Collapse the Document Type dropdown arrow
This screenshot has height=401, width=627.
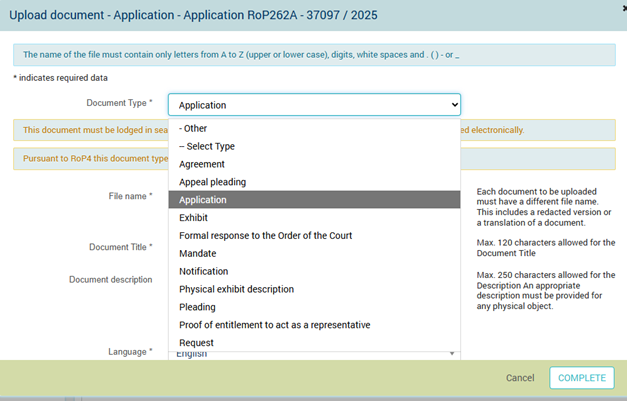click(454, 104)
